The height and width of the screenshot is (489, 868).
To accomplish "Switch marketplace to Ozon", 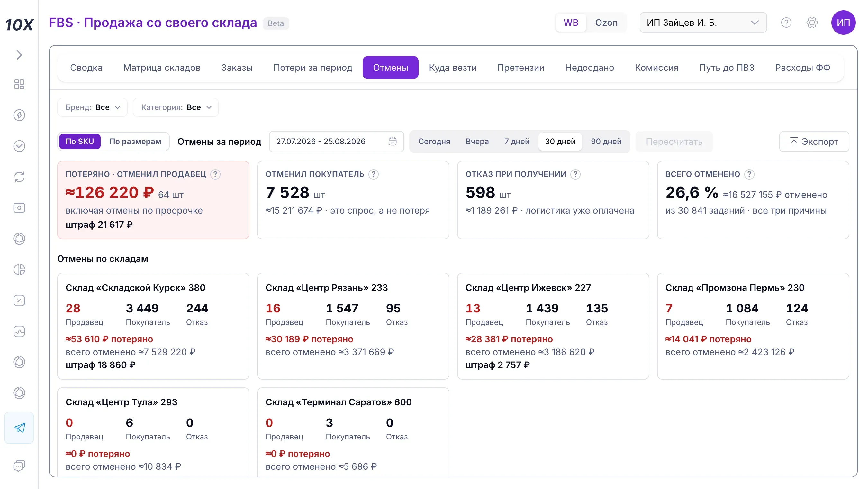I will tap(606, 23).
